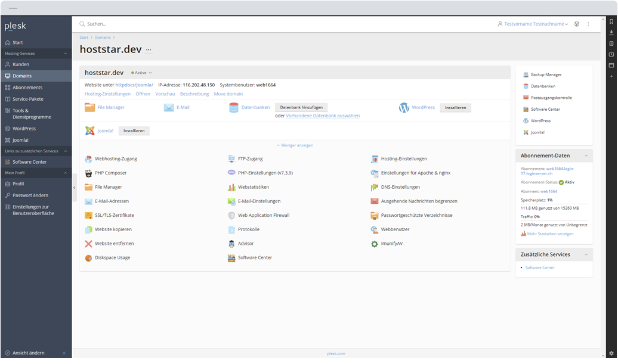The height and width of the screenshot is (364, 618).
Task: Open Mehr Statistiken anzeigen link
Action: [x=550, y=234]
